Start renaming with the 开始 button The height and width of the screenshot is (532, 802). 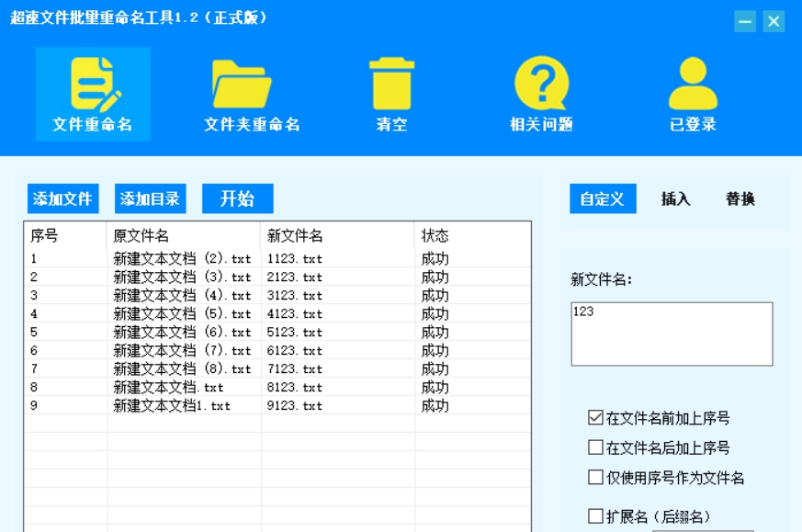point(237,198)
